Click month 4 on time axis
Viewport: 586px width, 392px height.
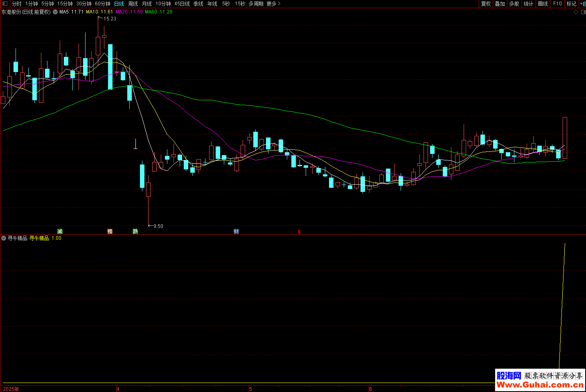point(118,389)
